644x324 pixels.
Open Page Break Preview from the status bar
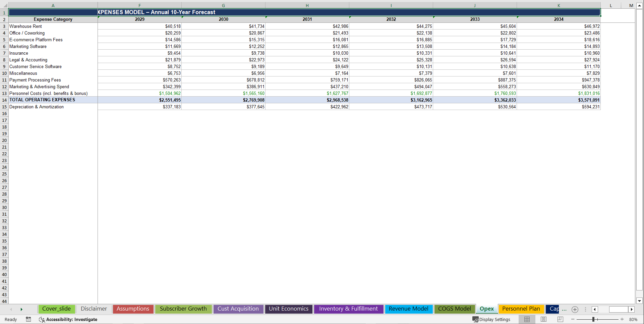(560, 319)
